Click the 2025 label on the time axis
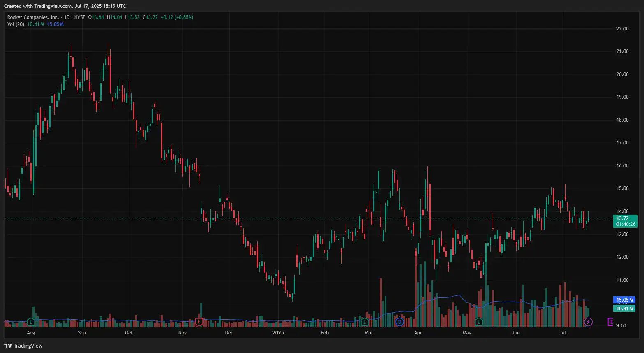Viewport: 644px width, 353px height. tap(278, 333)
